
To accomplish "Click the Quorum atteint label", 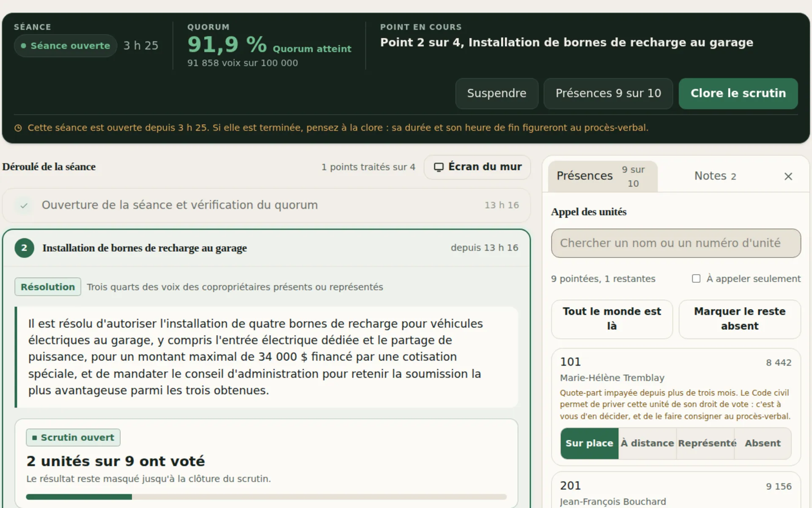I will (x=312, y=49).
